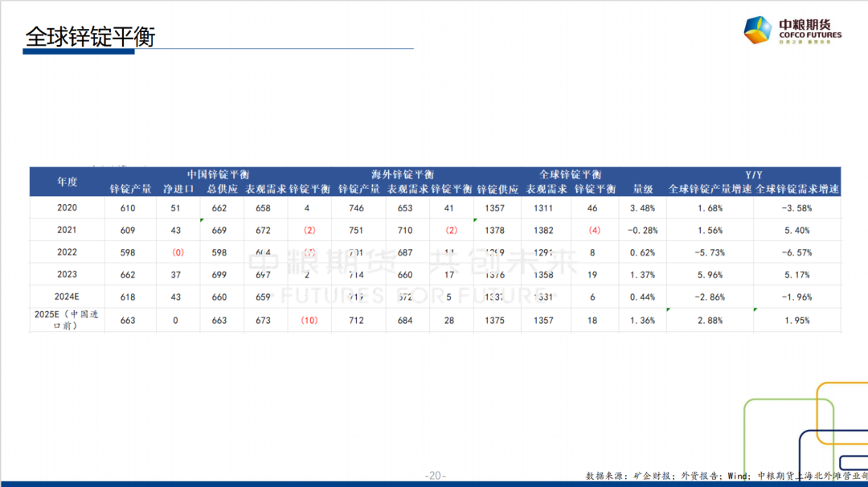Click the 全球锌锭需求增速 column header
This screenshot has width=868, height=487.
(x=797, y=189)
